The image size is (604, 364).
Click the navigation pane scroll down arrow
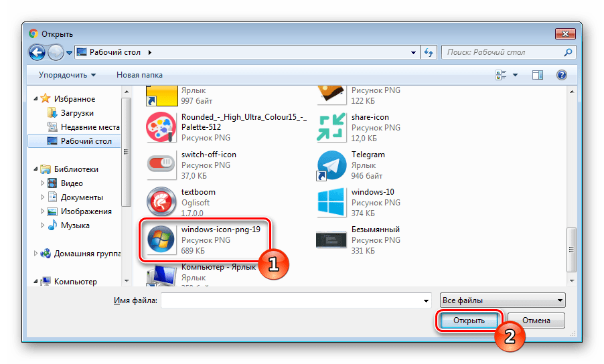point(127,281)
